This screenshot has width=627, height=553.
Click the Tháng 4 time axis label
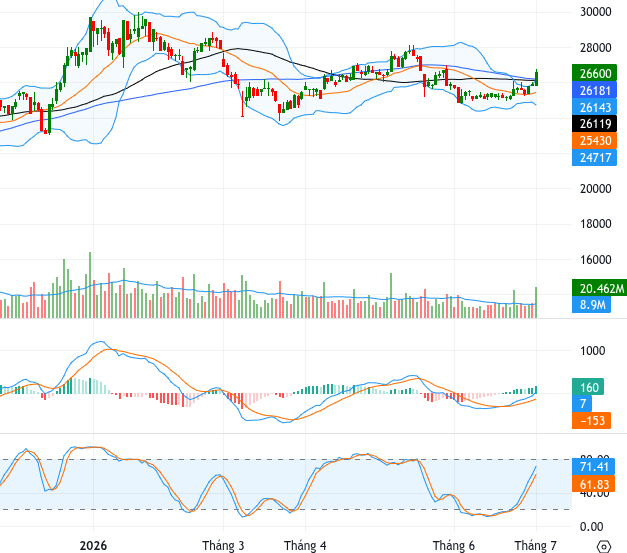305,546
